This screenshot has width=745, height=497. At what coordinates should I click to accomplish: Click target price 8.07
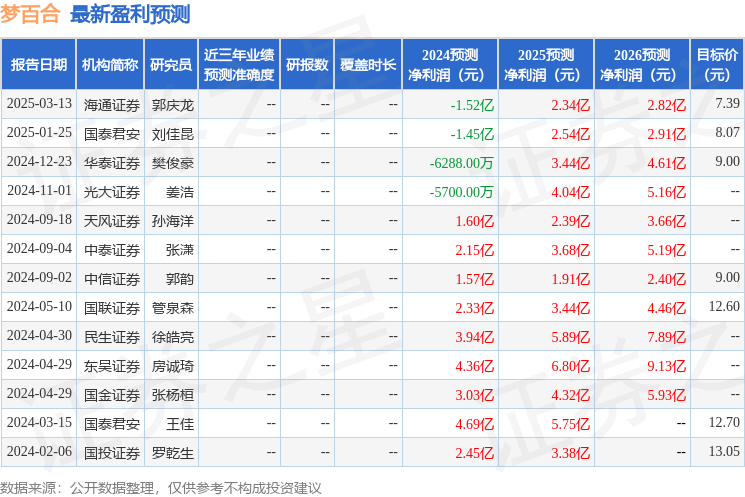pyautogui.click(x=727, y=132)
